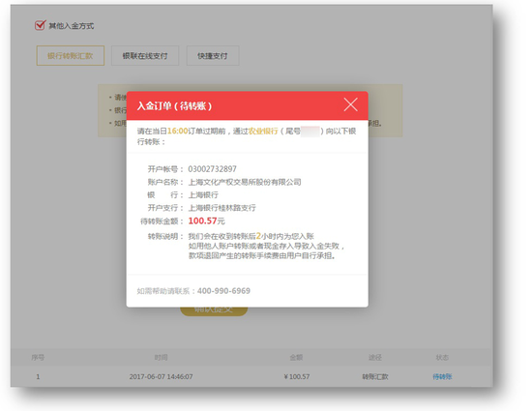Click the 100.57 transfer amount

pyautogui.click(x=202, y=220)
